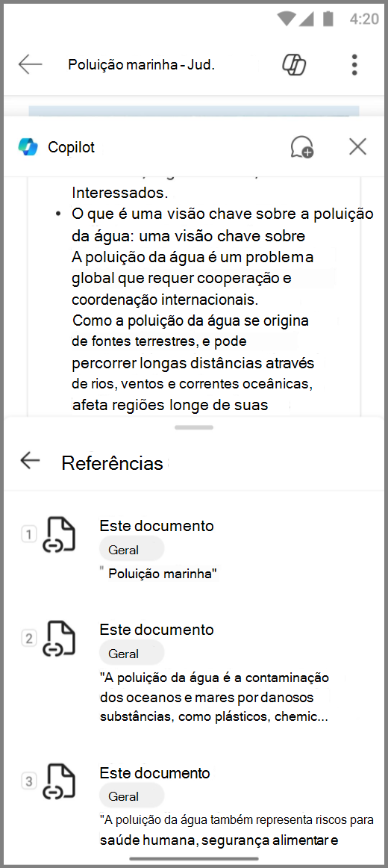Viewport: 388px width, 868px height.
Task: Open reference 3 document link icon
Action: coord(59,781)
